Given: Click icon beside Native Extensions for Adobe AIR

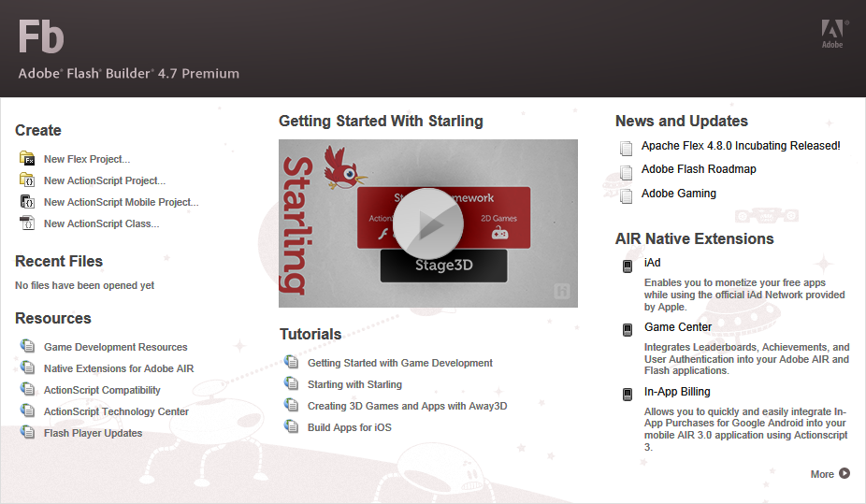Looking at the screenshot, I should 27,367.
